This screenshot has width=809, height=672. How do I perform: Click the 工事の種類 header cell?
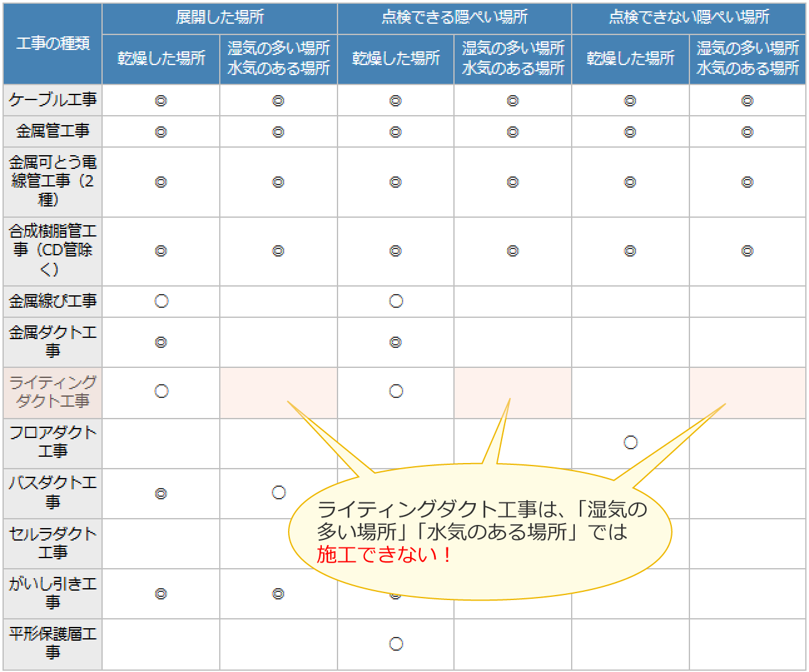point(53,44)
